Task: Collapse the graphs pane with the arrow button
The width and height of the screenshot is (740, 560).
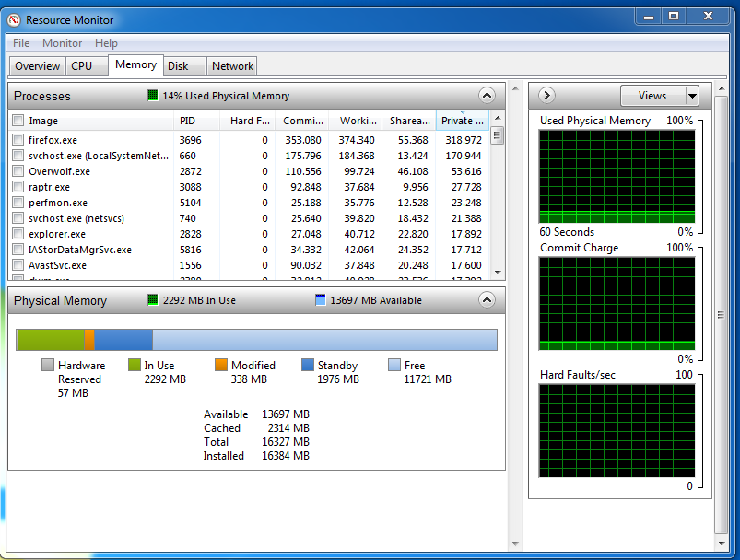Action: click(546, 95)
